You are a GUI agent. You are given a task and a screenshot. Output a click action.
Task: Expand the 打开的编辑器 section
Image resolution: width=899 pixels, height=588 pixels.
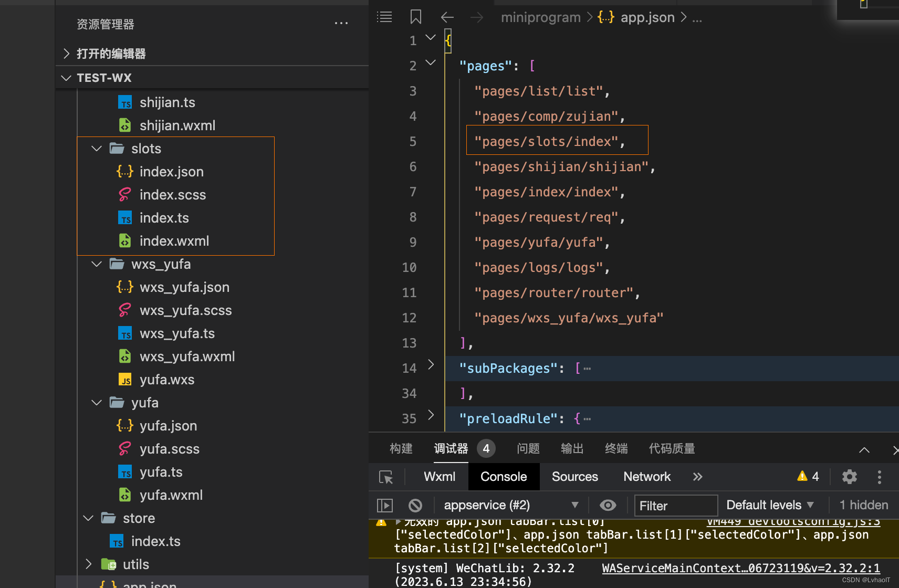coord(67,54)
